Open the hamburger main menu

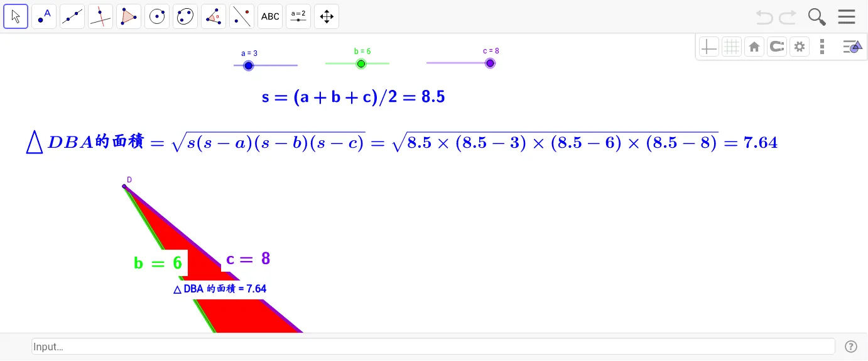pos(847,16)
